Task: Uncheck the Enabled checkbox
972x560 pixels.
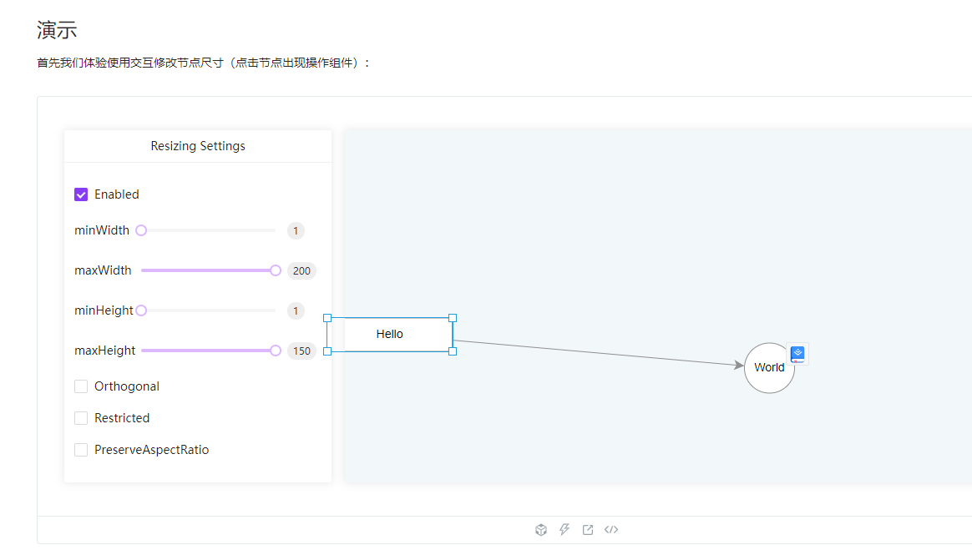Action: click(81, 194)
